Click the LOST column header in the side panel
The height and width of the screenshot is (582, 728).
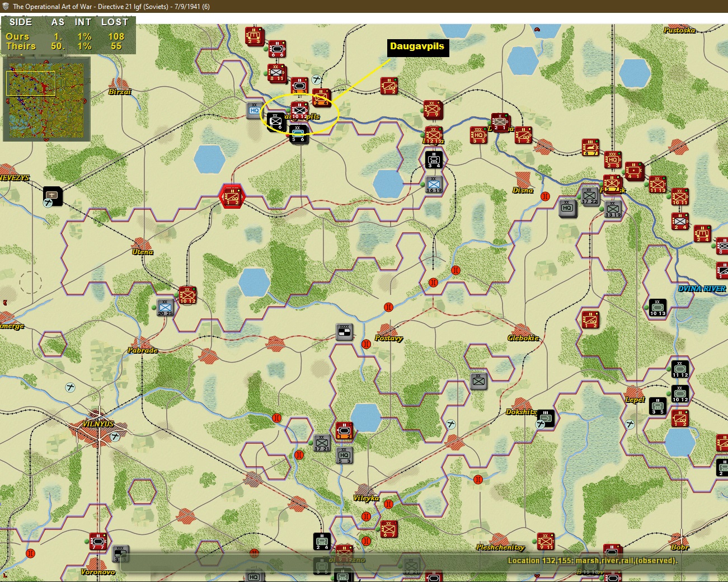115,22
